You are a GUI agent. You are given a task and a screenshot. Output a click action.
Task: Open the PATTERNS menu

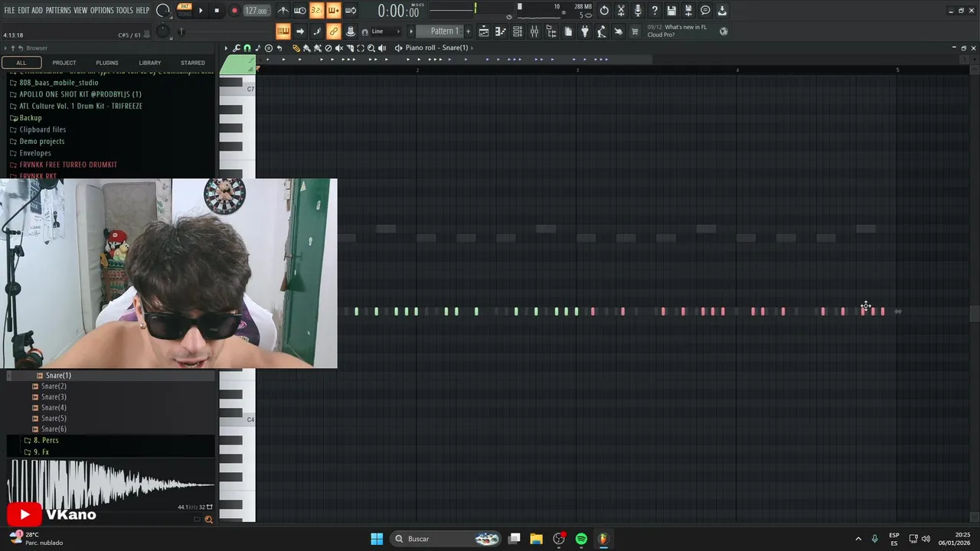[x=58, y=10]
